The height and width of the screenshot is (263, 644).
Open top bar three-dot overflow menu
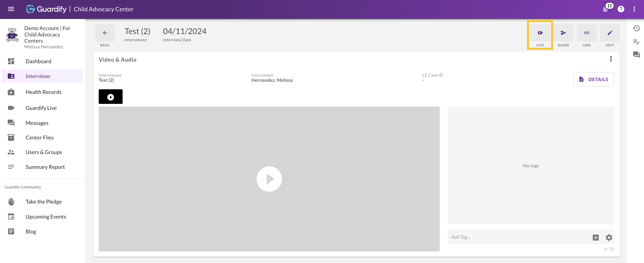tap(634, 9)
